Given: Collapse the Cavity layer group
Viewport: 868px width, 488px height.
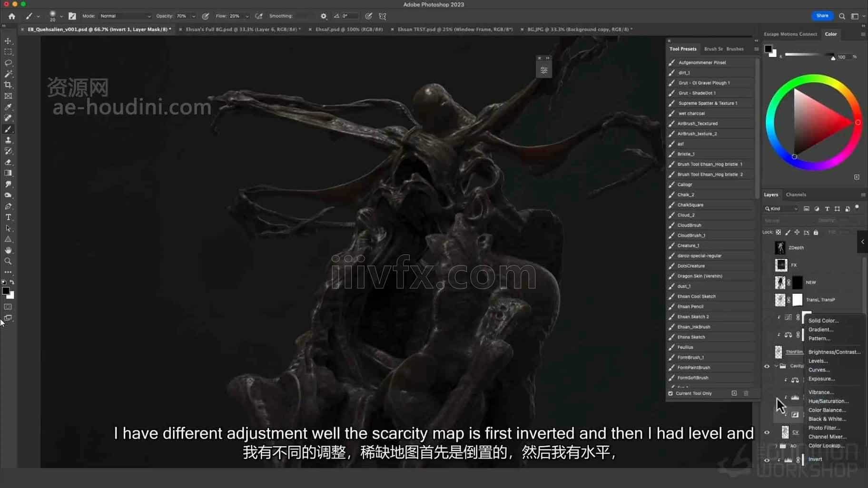Looking at the screenshot, I should pyautogui.click(x=776, y=366).
